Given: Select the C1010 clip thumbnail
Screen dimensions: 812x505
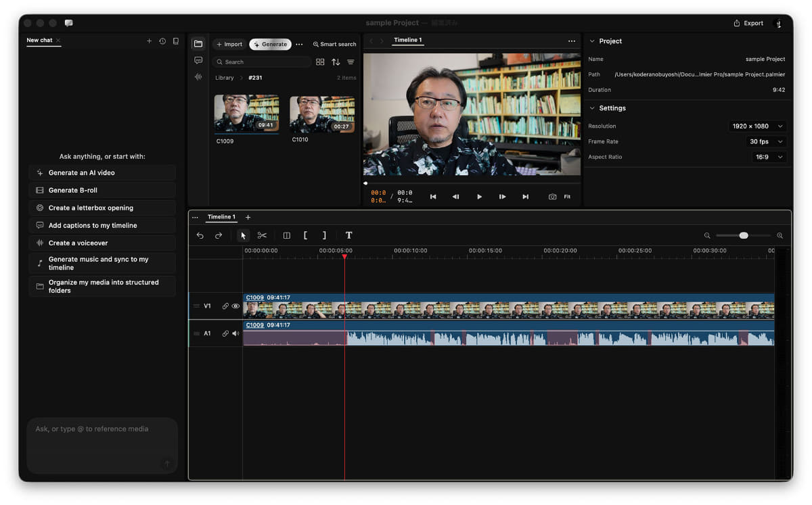Looking at the screenshot, I should [x=322, y=114].
